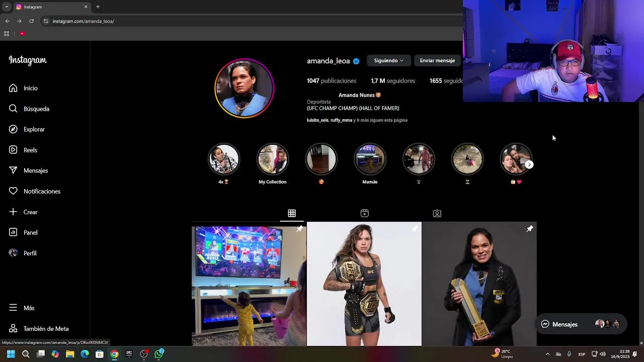Open WhatsApp from taskbar

tap(159, 354)
